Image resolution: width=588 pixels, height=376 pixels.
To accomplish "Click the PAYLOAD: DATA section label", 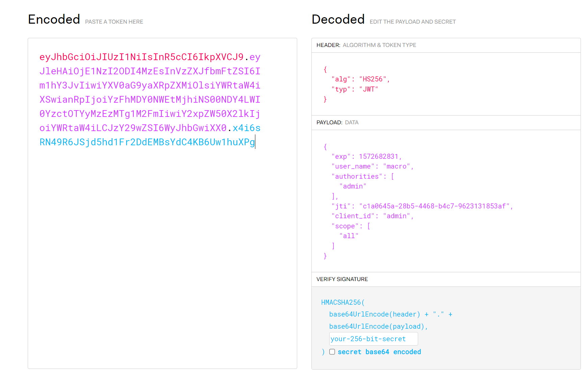I will [x=337, y=123].
